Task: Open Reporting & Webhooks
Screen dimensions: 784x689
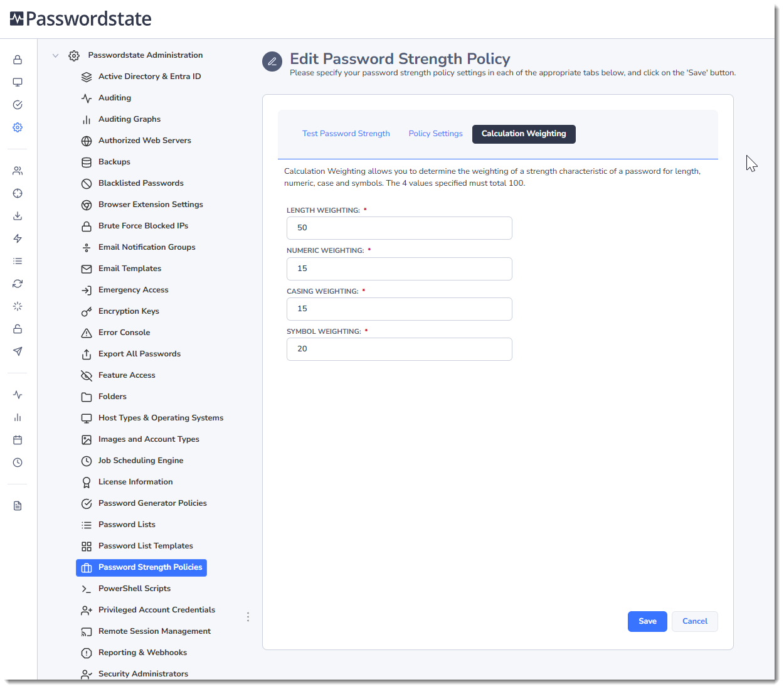Action: (142, 653)
